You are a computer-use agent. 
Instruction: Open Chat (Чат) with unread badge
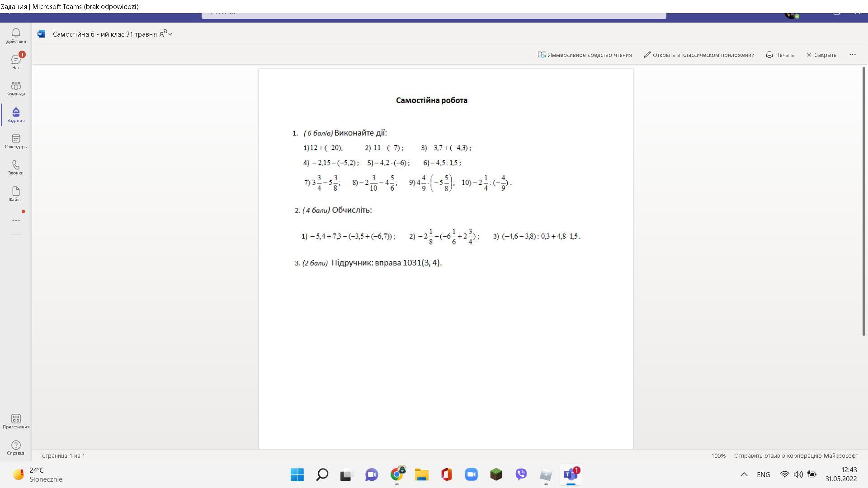16,61
